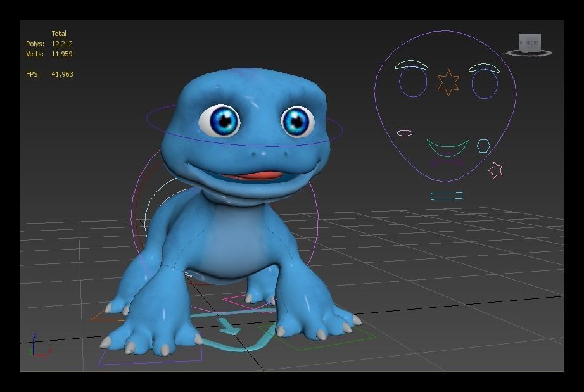
Task: Click the Polys count 12 212
Action: pyautogui.click(x=62, y=44)
